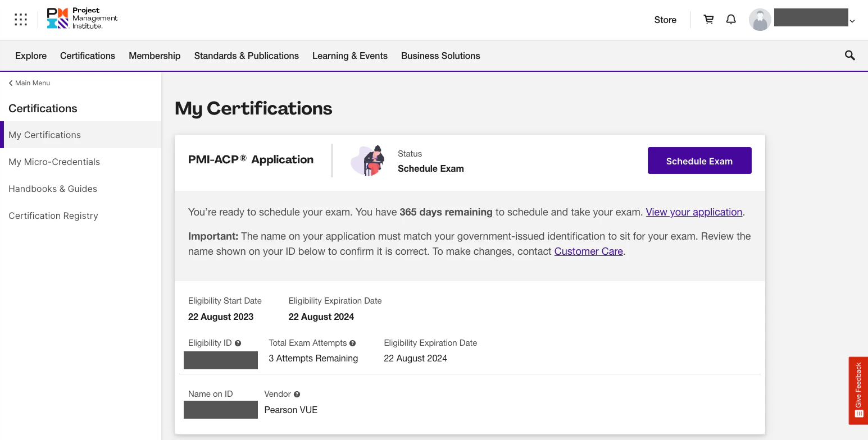Click the purple Schedule Exam button
868x440 pixels.
point(699,161)
